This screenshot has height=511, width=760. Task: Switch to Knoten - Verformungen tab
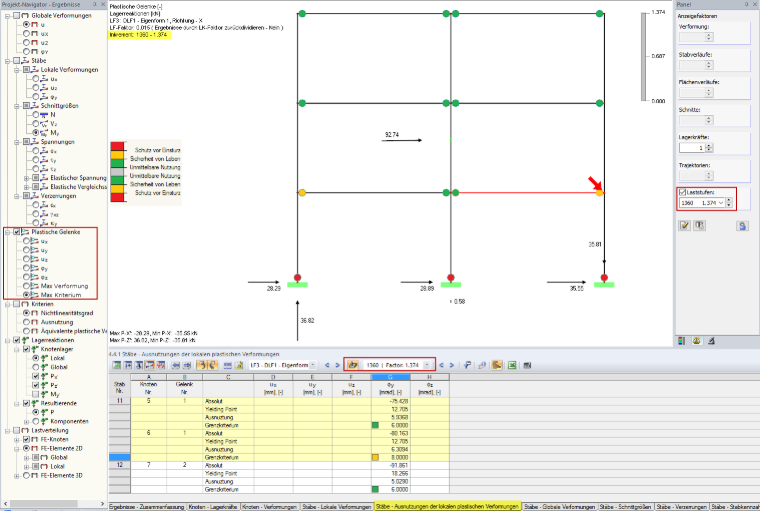click(269, 507)
